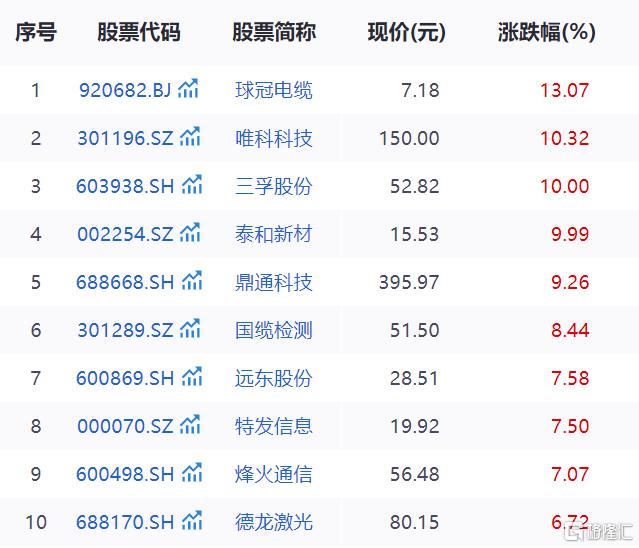Open the chart icon beside 688170.SH

click(192, 521)
